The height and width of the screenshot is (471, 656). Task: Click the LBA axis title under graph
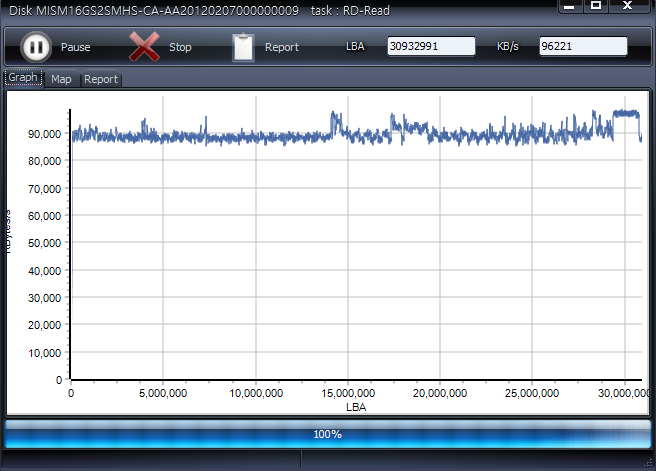356,407
